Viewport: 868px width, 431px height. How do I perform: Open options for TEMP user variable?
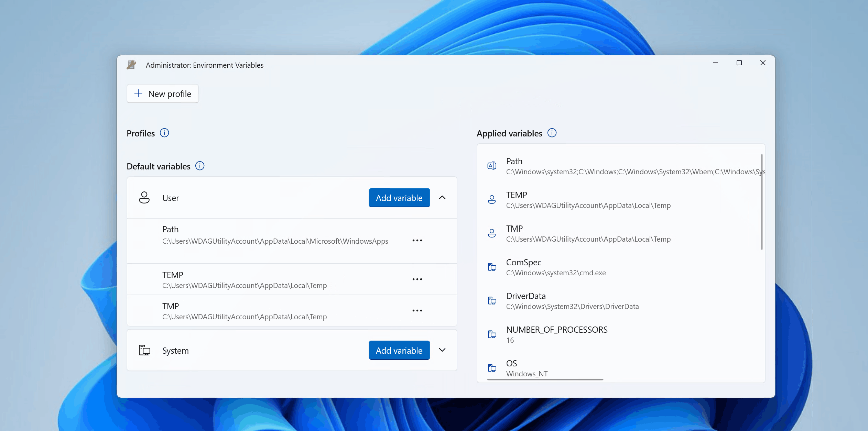tap(417, 279)
